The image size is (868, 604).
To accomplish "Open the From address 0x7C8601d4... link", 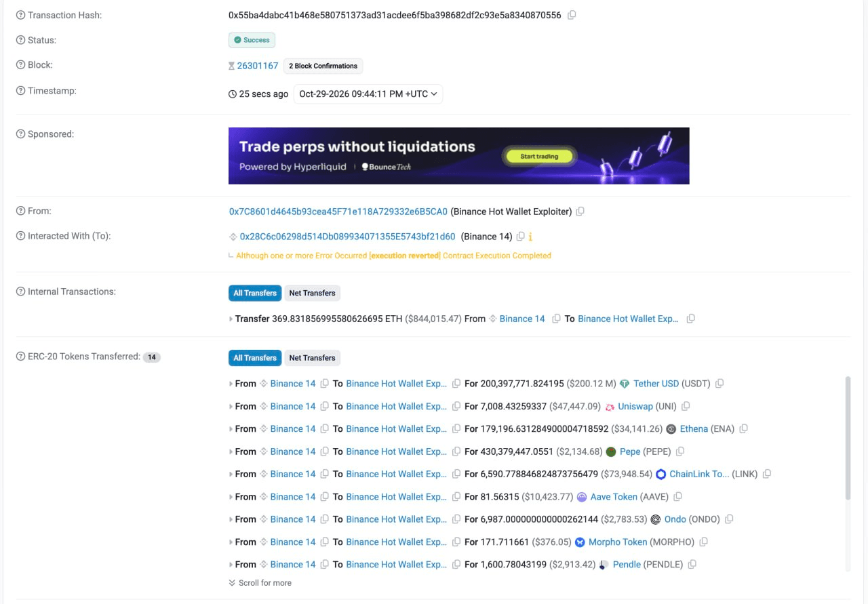I will (x=338, y=212).
